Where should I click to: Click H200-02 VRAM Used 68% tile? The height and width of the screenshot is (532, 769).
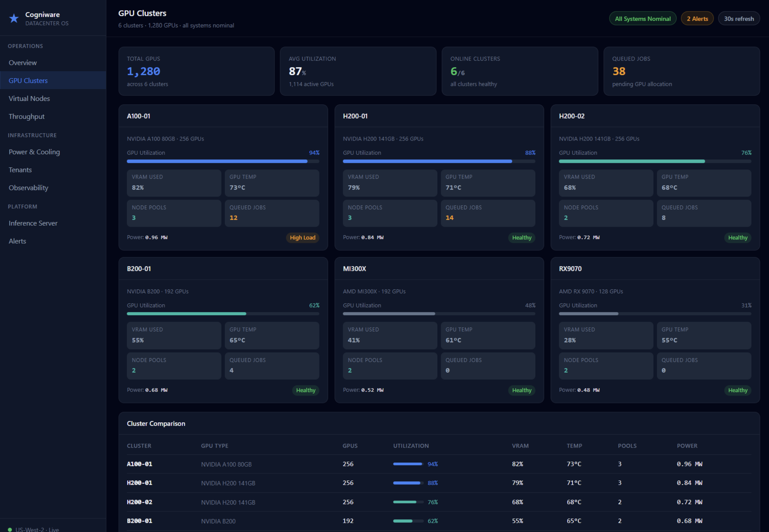pos(606,183)
